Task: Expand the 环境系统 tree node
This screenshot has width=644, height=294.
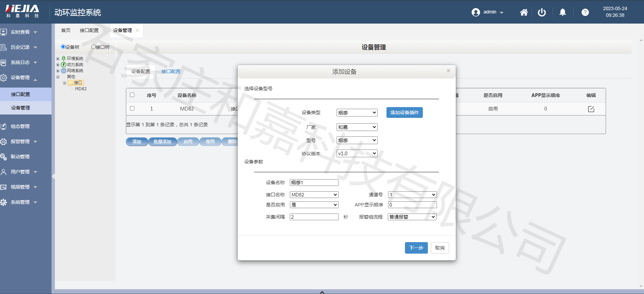Action: coord(58,59)
